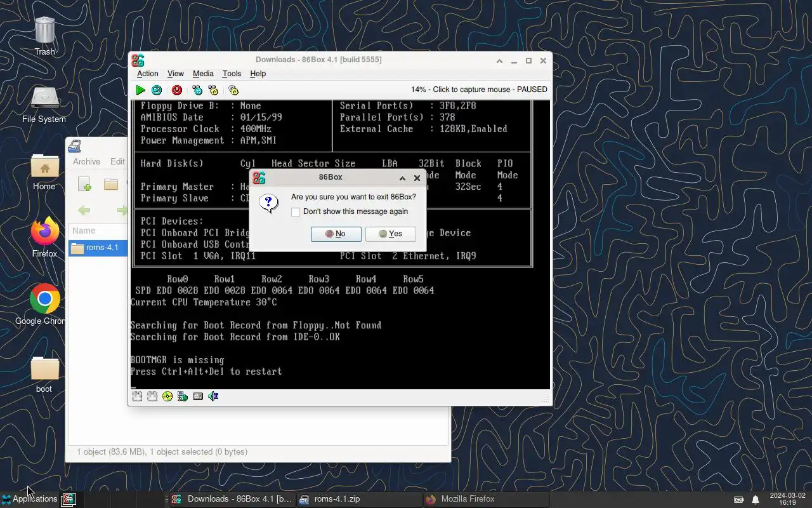This screenshot has width=812, height=508.
Task: Click the new archive icon in archive manager
Action: (x=84, y=184)
